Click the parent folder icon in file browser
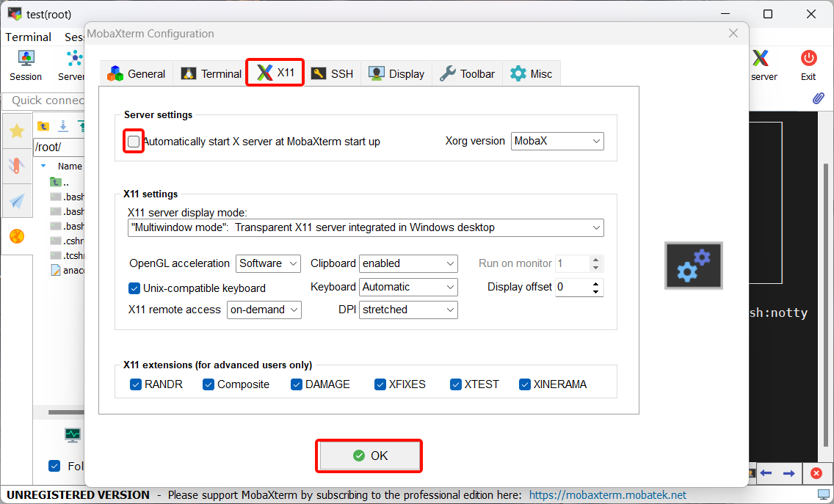Image resolution: width=834 pixels, height=504 pixels. pos(43,126)
